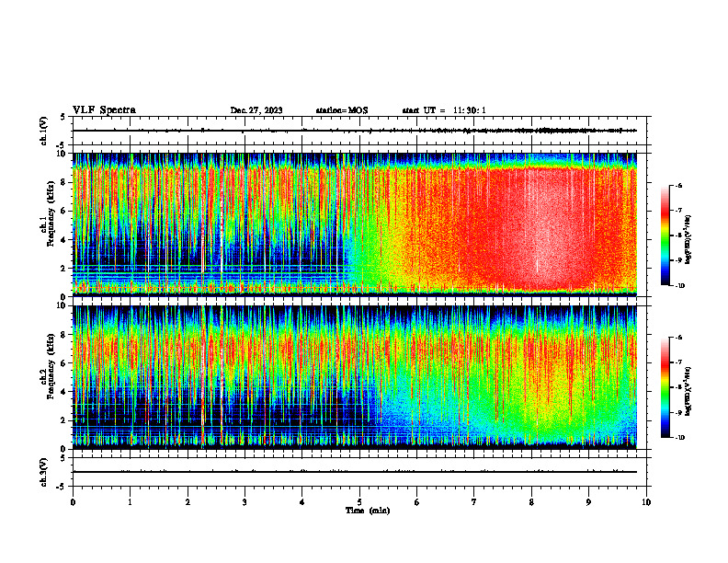Image resolution: width=728 pixels, height=563 pixels.
Task: Click the "-10" label on ch.1 color scale
Action: pyautogui.click(x=679, y=286)
